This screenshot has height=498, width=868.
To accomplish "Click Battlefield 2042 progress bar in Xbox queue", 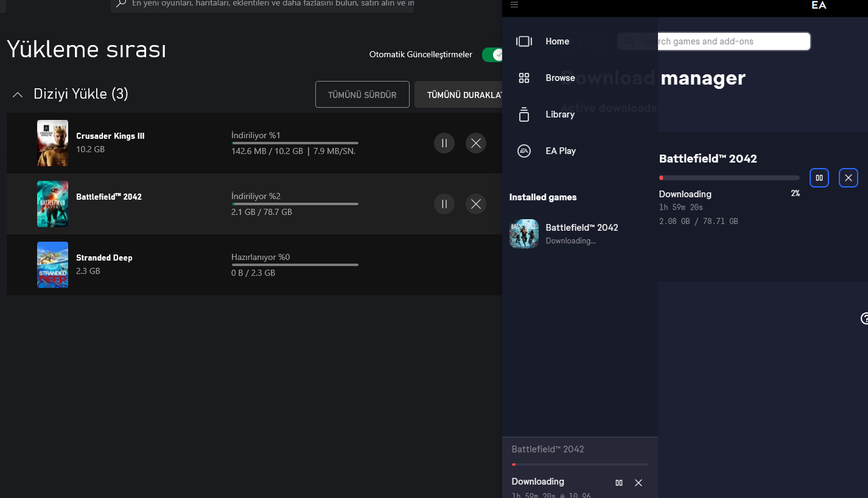I will tap(295, 204).
